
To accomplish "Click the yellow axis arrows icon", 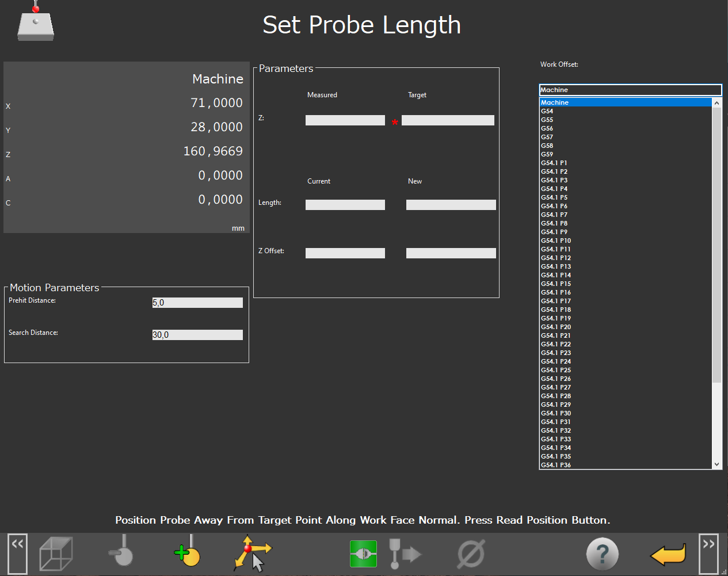I will (252, 554).
